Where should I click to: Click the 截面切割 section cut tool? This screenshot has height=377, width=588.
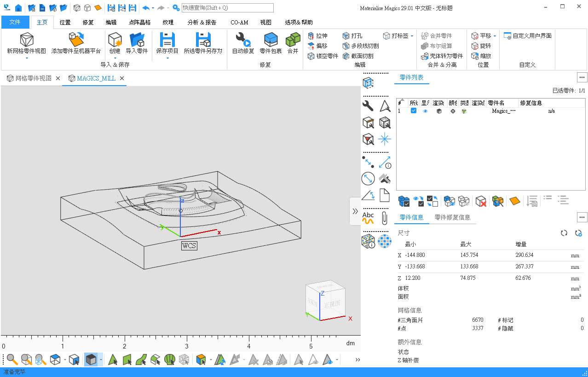(358, 56)
